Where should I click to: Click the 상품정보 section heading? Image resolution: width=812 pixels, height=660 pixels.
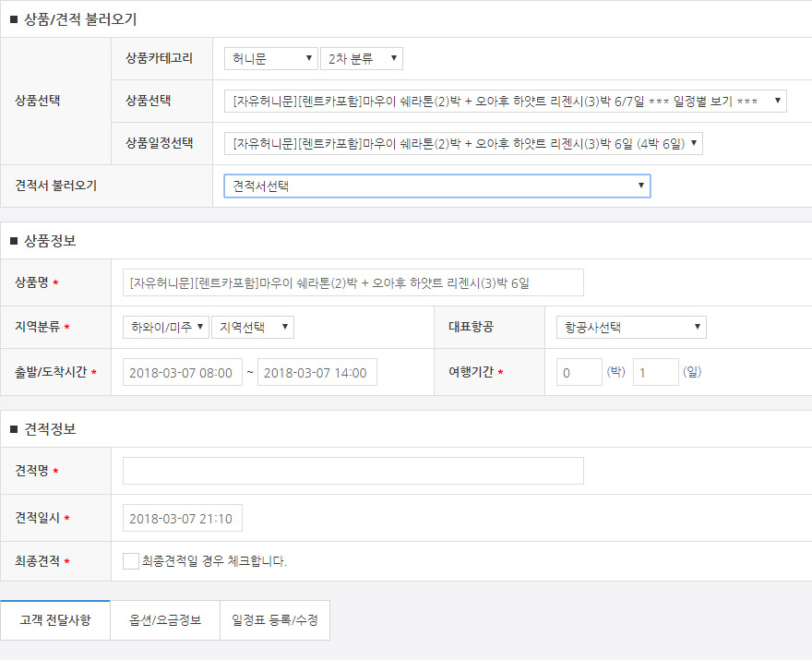point(50,241)
